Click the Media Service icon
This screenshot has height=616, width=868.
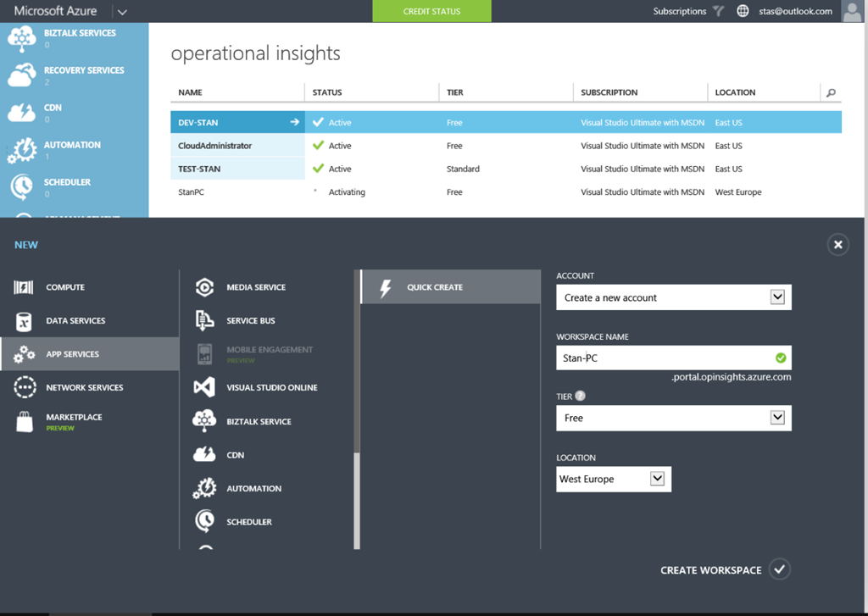204,287
